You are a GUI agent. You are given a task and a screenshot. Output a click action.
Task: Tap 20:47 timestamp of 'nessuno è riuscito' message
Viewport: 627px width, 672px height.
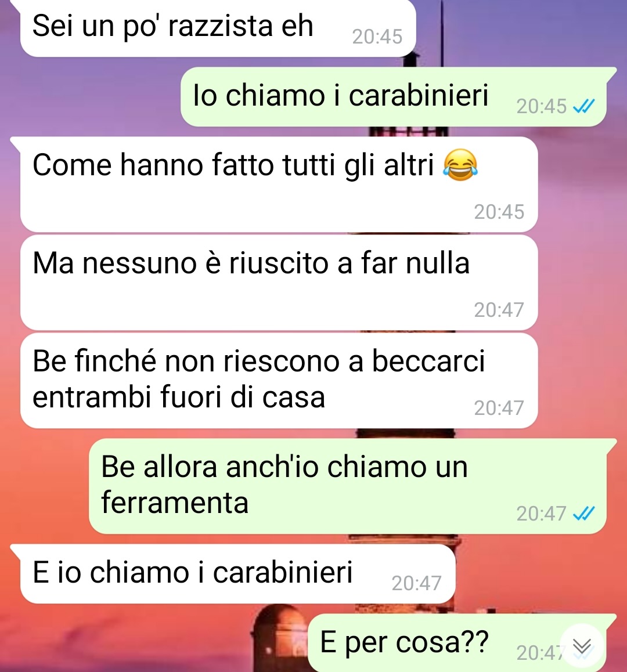[499, 310]
